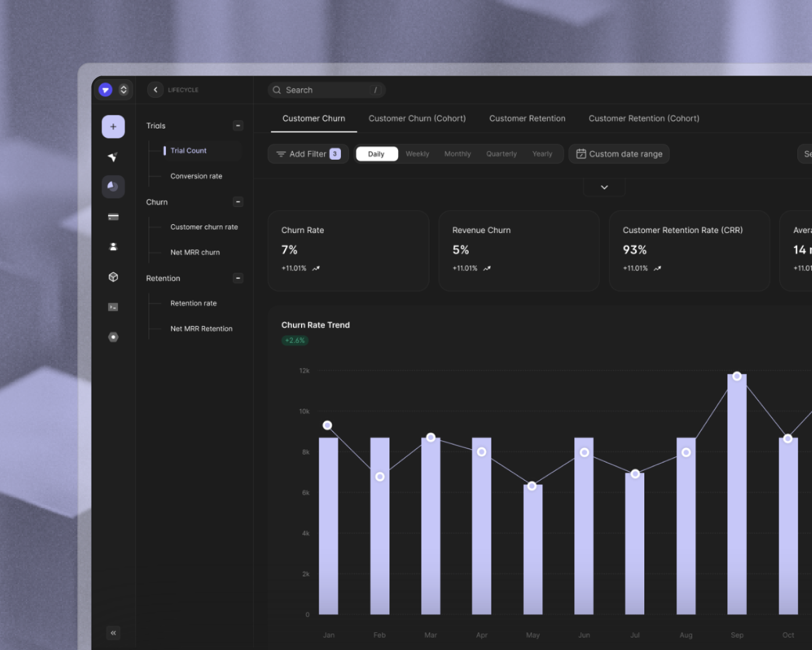Click the hexagon settings sidebar icon
The width and height of the screenshot is (812, 650).
[x=113, y=337]
